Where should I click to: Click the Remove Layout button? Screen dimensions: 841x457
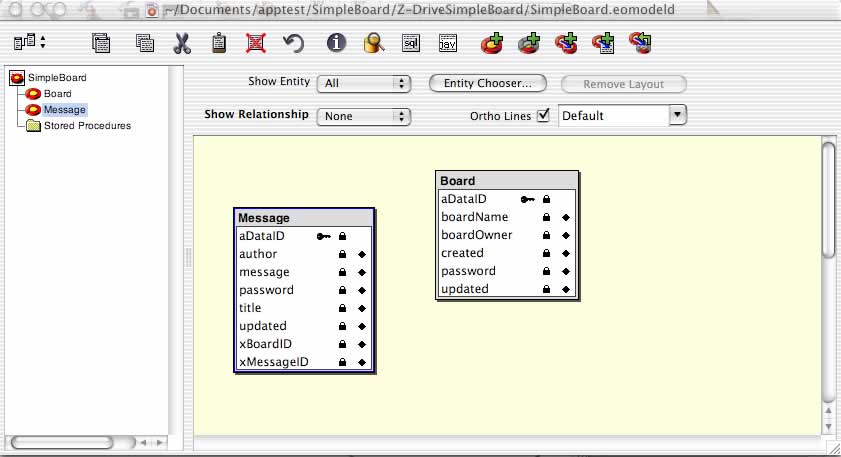click(x=625, y=84)
